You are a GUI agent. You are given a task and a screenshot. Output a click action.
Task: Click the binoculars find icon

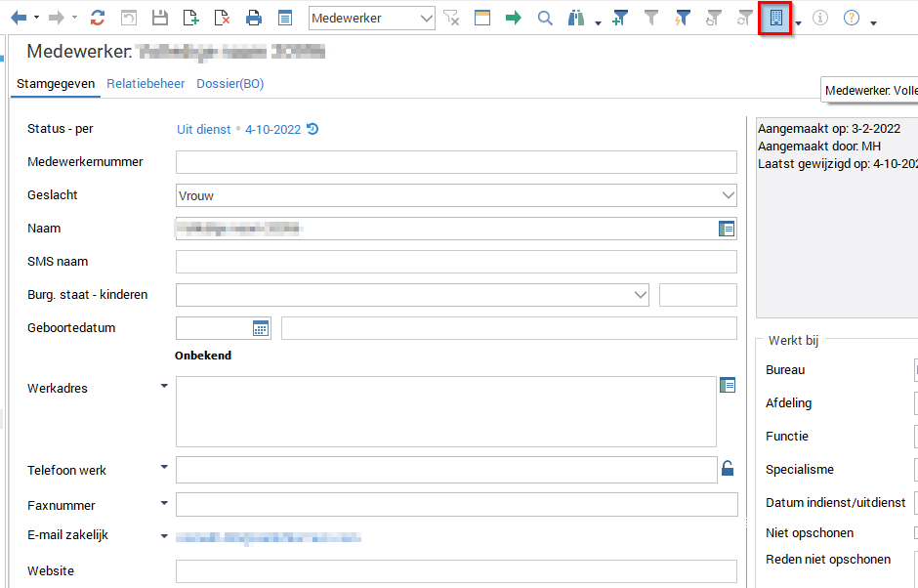(576, 18)
